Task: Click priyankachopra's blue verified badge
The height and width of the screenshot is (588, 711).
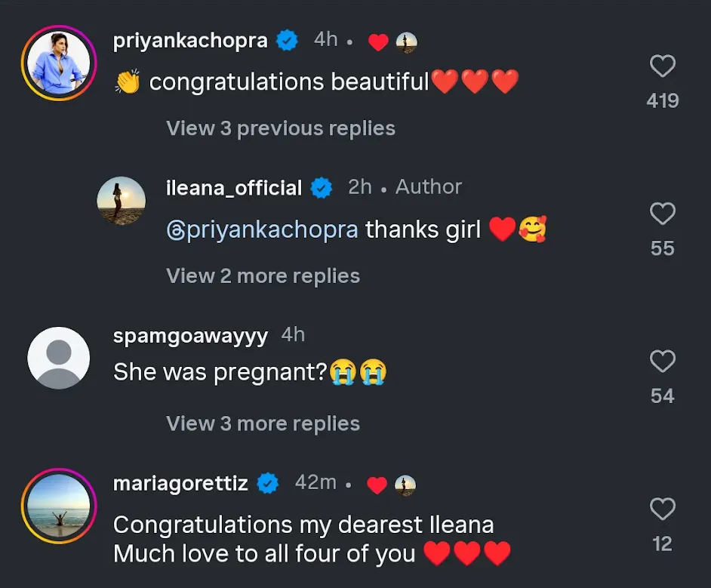Action: pos(287,41)
